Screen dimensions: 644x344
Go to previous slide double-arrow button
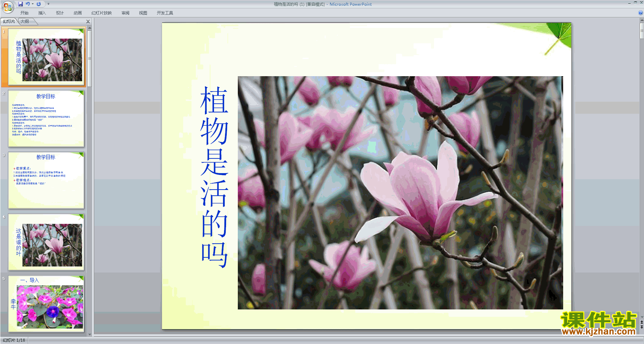pyautogui.click(x=642, y=322)
